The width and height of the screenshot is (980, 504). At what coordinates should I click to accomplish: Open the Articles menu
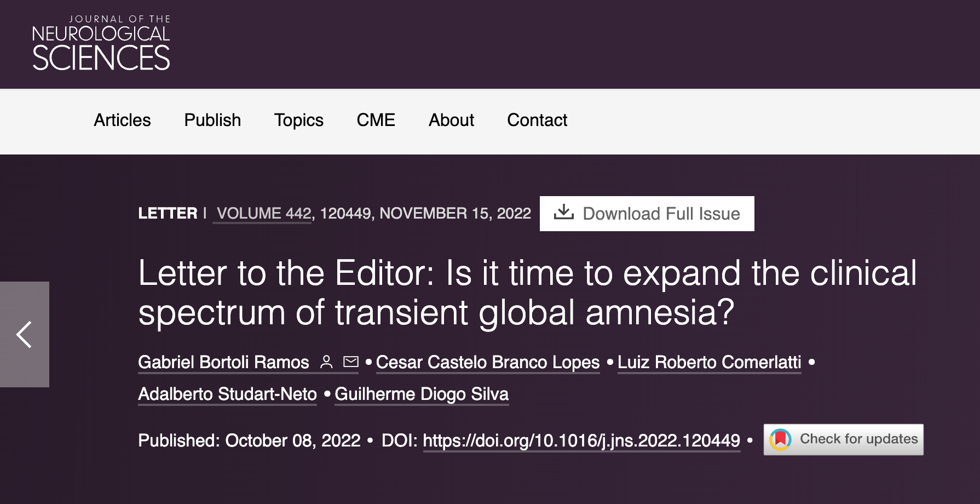point(122,121)
